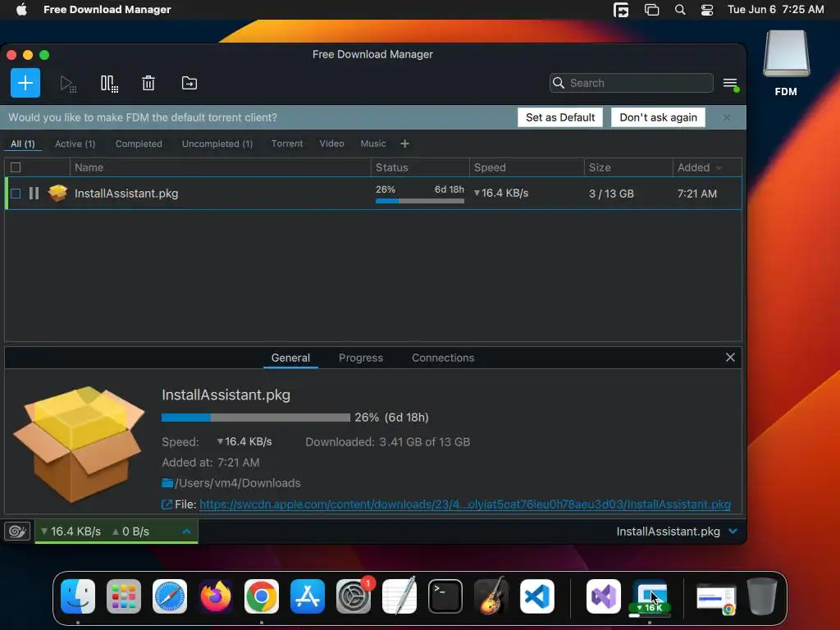Select the All (1) filter tab
The width and height of the screenshot is (840, 630).
pos(22,144)
